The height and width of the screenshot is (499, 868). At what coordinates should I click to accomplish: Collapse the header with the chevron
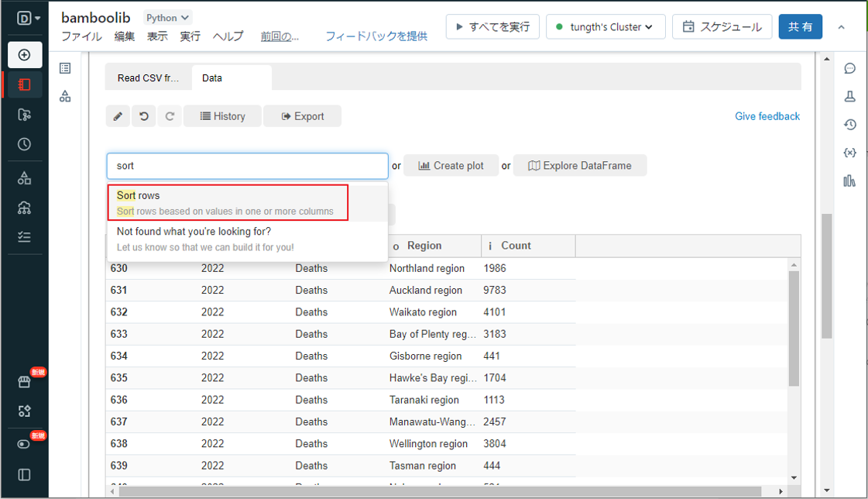tap(842, 27)
